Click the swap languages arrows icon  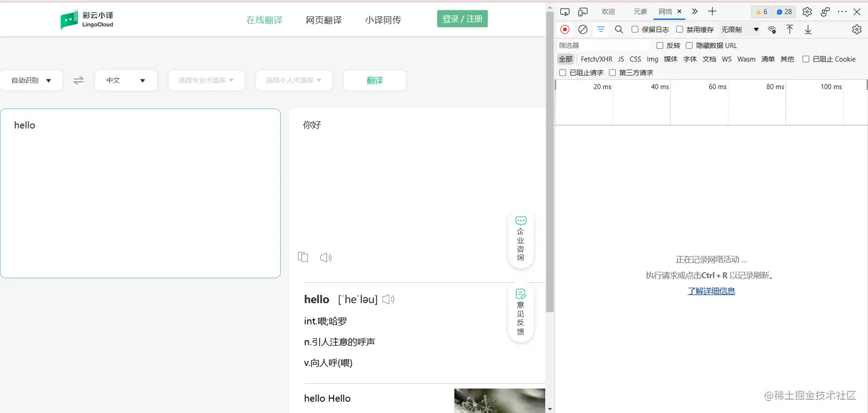[79, 80]
